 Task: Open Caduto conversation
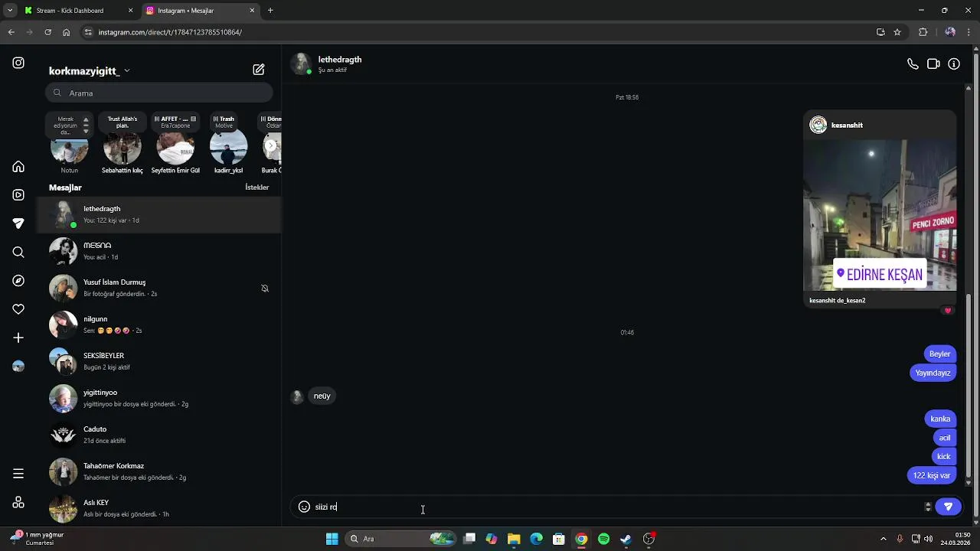tap(159, 435)
